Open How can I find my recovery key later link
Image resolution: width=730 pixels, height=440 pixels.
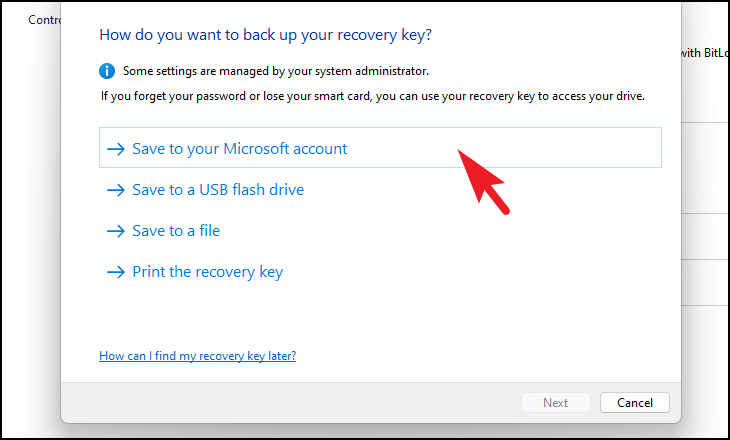(197, 356)
